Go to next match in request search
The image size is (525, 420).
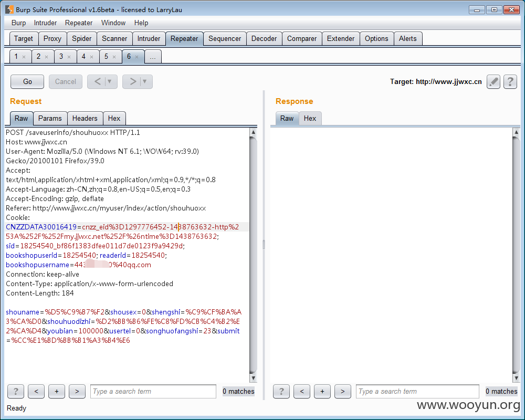click(x=77, y=391)
